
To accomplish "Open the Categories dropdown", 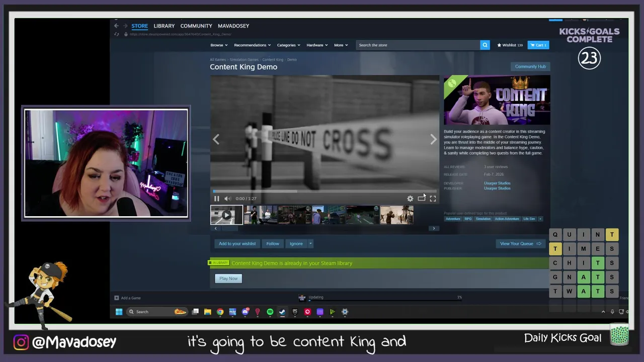I will click(x=288, y=45).
